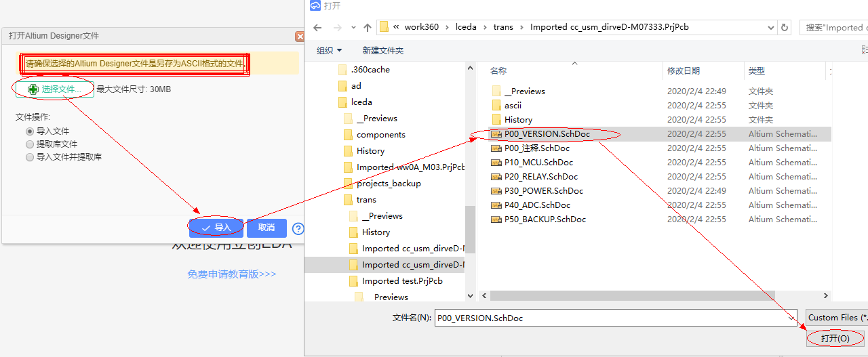Refresh the folder view in the Open dialog

click(785, 28)
